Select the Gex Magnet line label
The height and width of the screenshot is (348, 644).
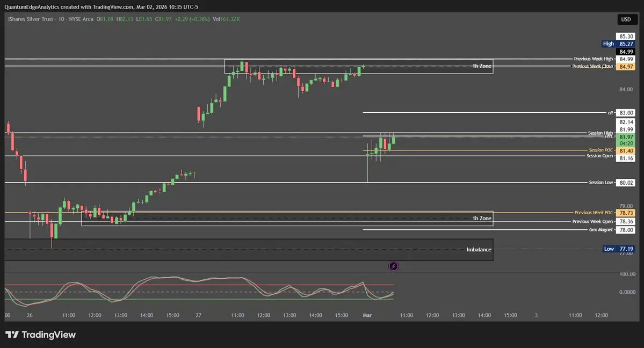pos(601,230)
